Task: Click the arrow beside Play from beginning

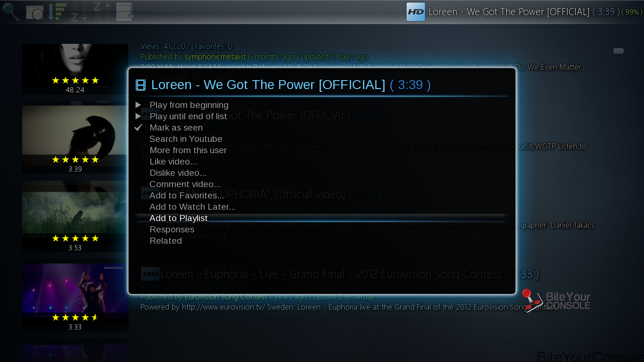Action: click(x=138, y=105)
